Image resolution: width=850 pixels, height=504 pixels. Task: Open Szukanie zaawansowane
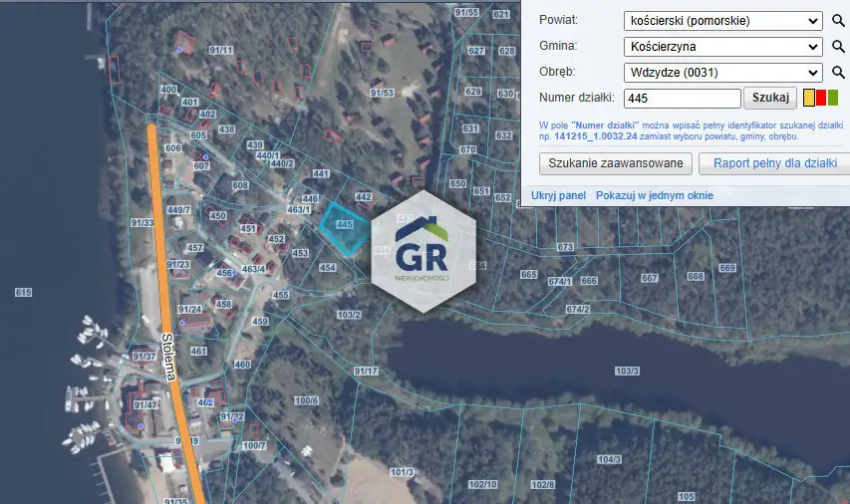pyautogui.click(x=616, y=164)
